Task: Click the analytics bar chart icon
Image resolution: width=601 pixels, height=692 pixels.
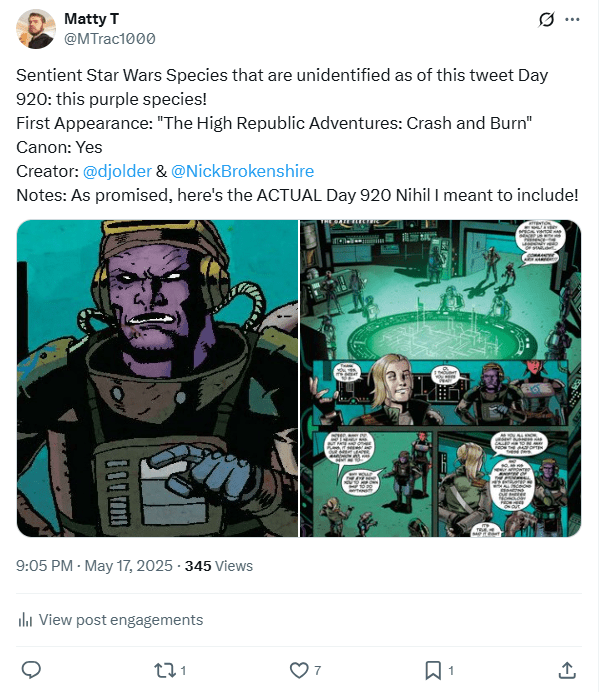Action: (26, 620)
